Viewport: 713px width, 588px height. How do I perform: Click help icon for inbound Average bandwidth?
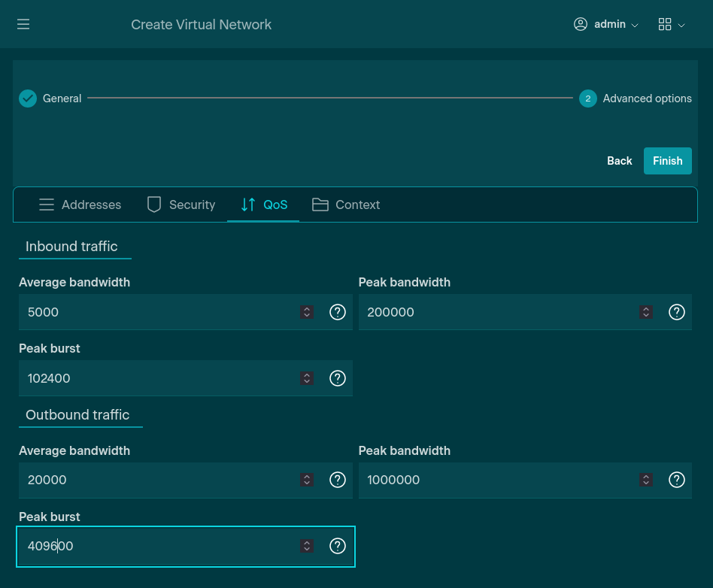click(x=338, y=312)
